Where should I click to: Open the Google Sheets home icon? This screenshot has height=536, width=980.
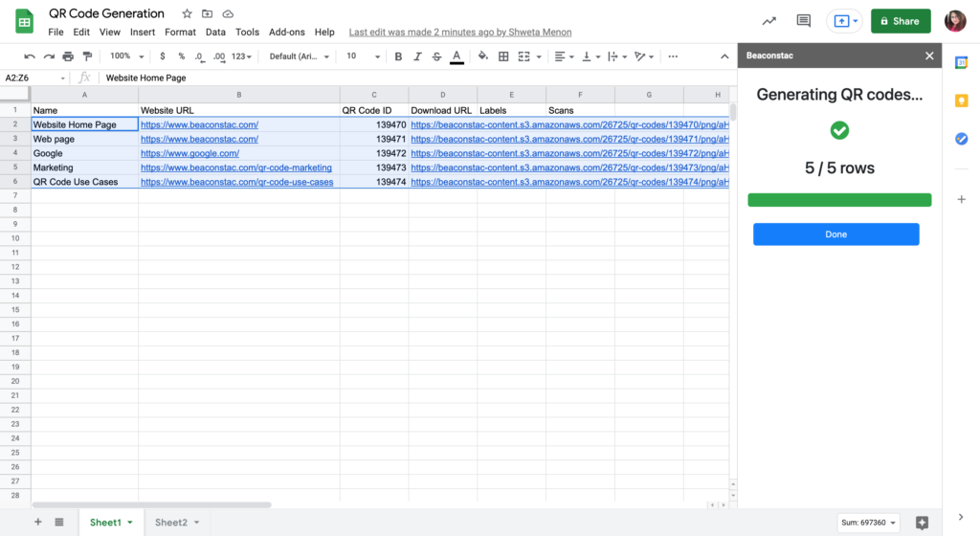24,22
